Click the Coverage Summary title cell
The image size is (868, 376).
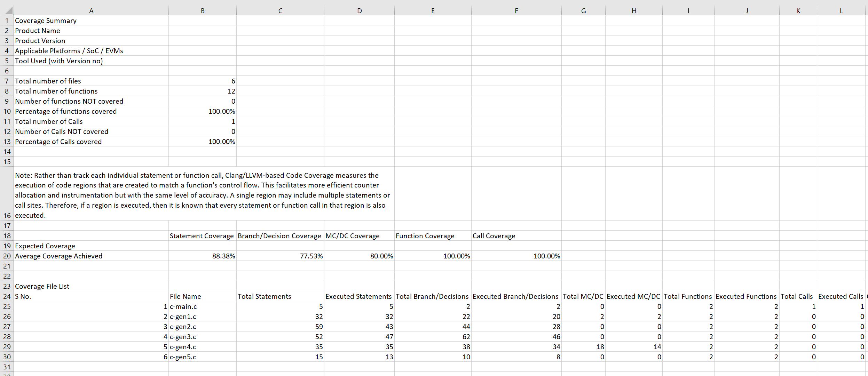(46, 21)
